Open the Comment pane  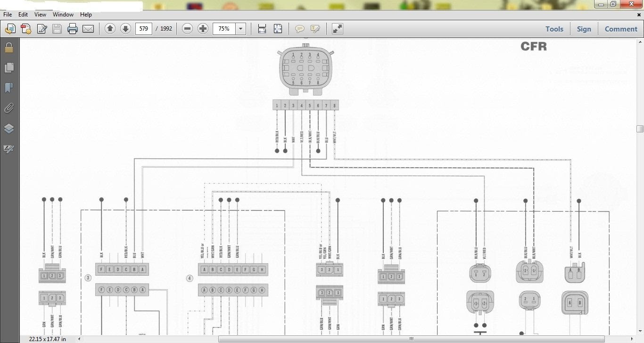coord(621,29)
